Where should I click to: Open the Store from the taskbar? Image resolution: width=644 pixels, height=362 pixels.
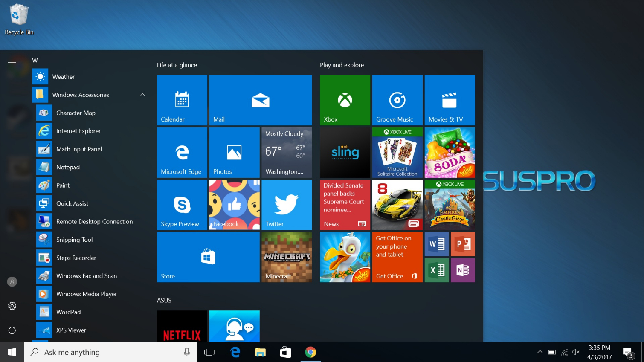pyautogui.click(x=285, y=352)
